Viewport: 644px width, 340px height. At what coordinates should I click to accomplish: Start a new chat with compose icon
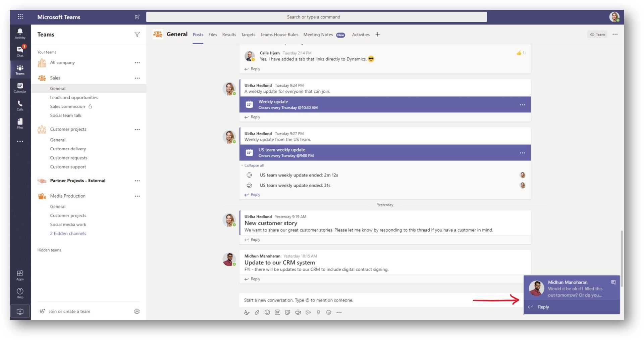tap(137, 17)
